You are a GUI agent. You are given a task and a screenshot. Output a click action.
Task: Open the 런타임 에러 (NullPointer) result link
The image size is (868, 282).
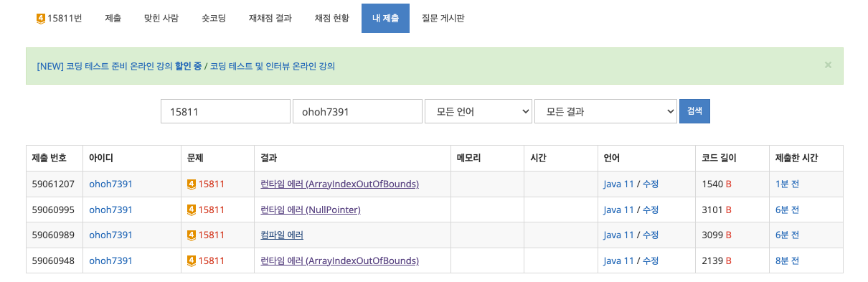(x=311, y=210)
